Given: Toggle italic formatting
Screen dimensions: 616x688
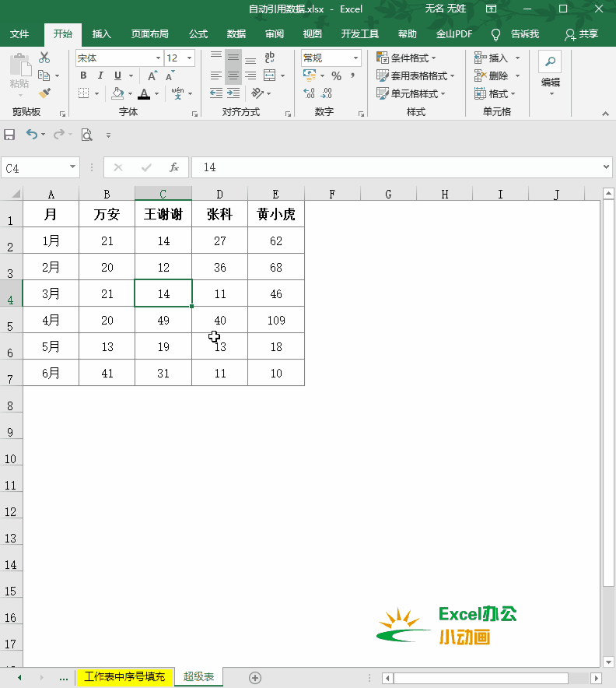Looking at the screenshot, I should 100,75.
